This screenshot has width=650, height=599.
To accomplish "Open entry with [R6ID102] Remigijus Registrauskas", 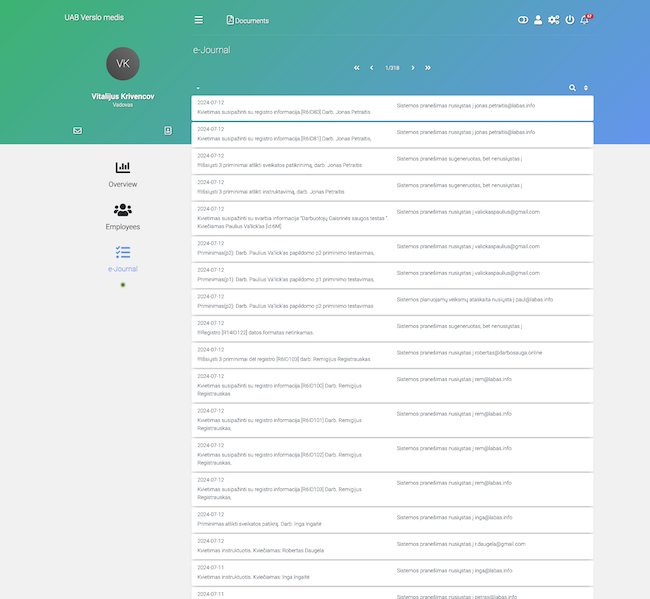I will coord(392,455).
